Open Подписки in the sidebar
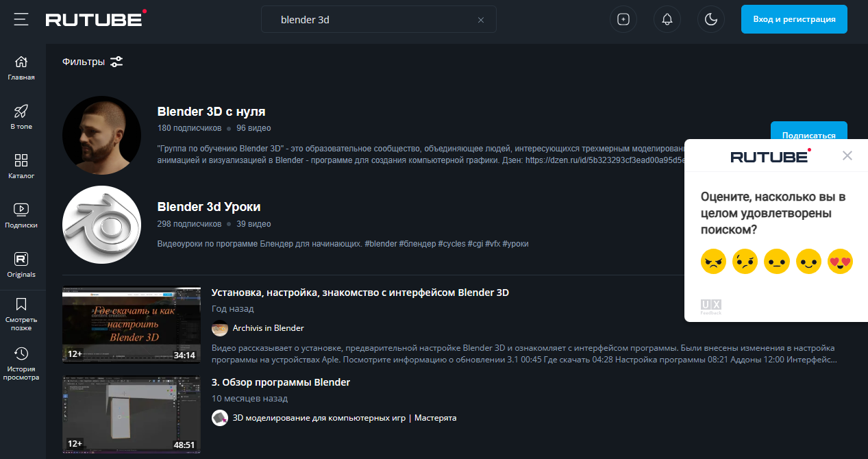This screenshot has width=868, height=459. point(21,216)
